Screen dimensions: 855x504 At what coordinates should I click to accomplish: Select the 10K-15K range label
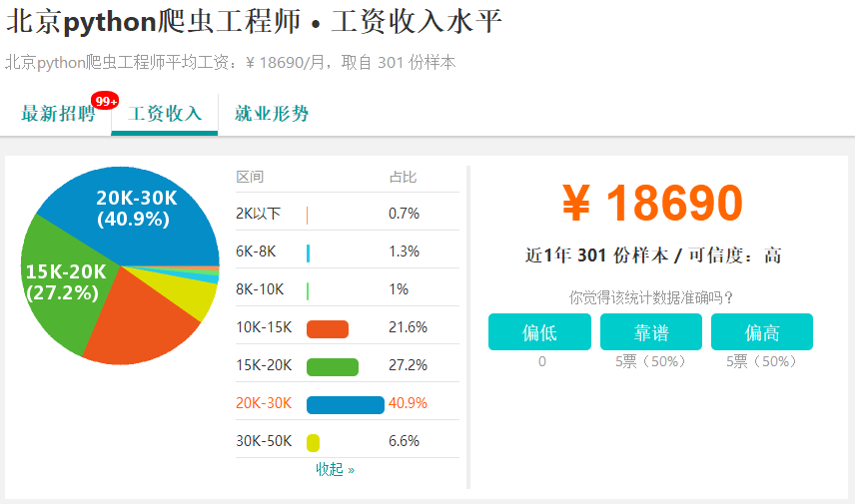(264, 327)
